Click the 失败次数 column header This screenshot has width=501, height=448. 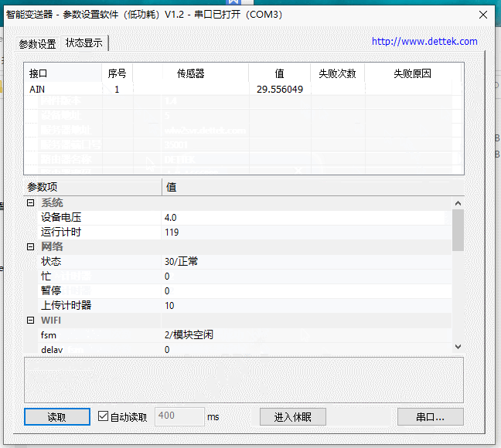[337, 73]
